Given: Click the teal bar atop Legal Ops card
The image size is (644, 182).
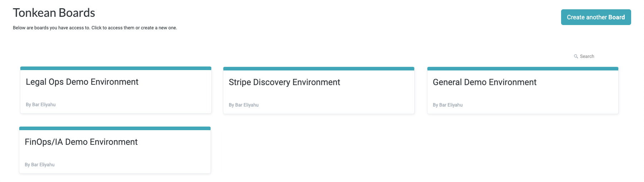Looking at the screenshot, I should click(x=116, y=68).
